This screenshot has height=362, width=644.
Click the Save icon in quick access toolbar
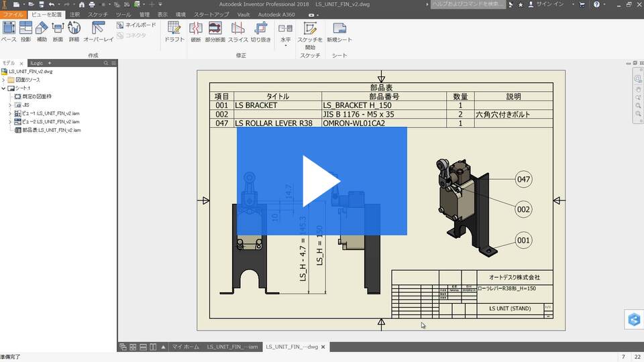pos(42,5)
